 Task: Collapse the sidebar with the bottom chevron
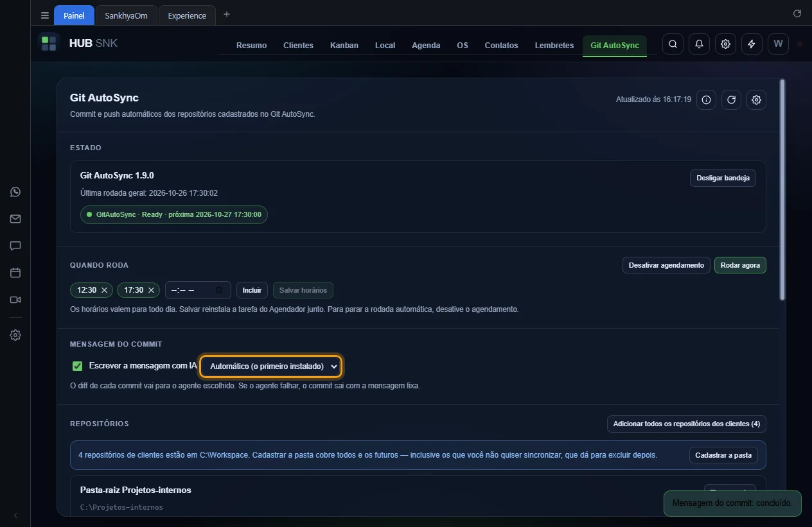(x=15, y=515)
